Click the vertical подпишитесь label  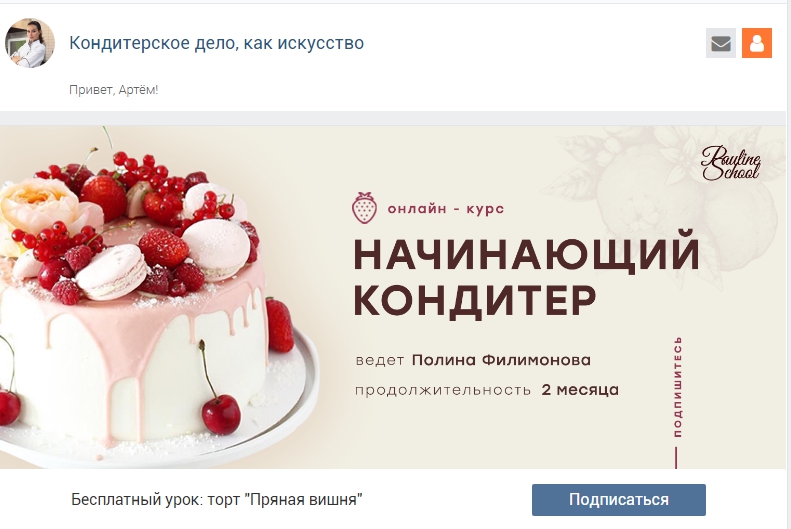(677, 387)
